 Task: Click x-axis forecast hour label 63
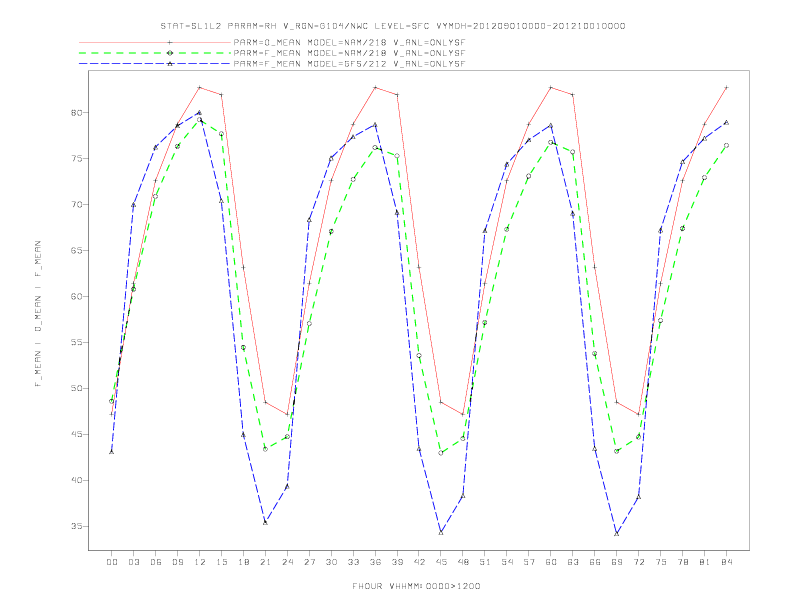[x=573, y=562]
